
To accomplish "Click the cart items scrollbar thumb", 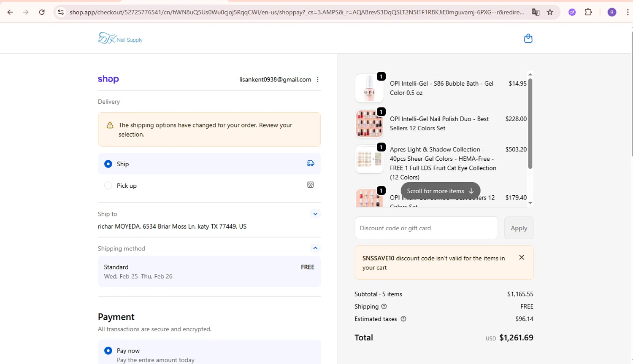I will click(530, 123).
